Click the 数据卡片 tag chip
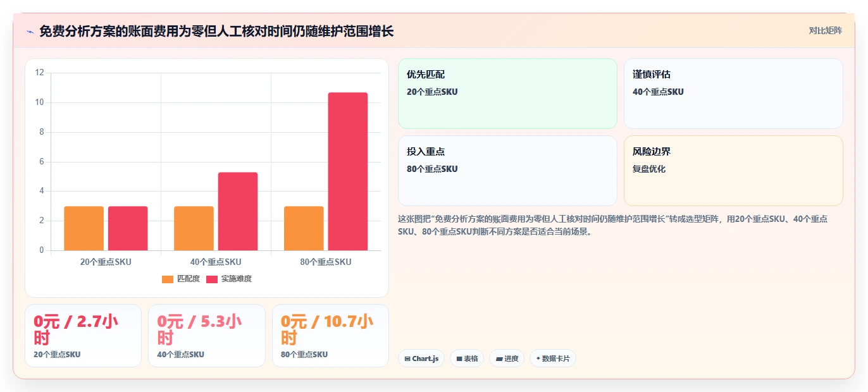868x392 pixels. (553, 358)
